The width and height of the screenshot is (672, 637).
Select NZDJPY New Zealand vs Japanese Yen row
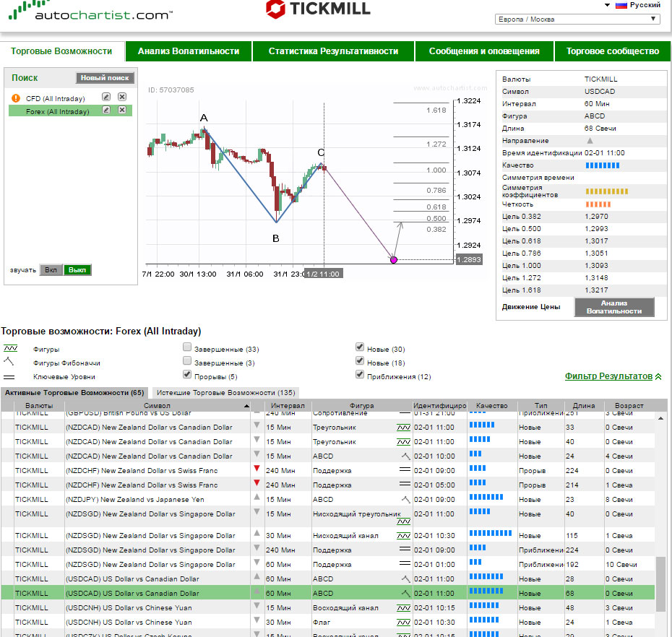click(328, 500)
